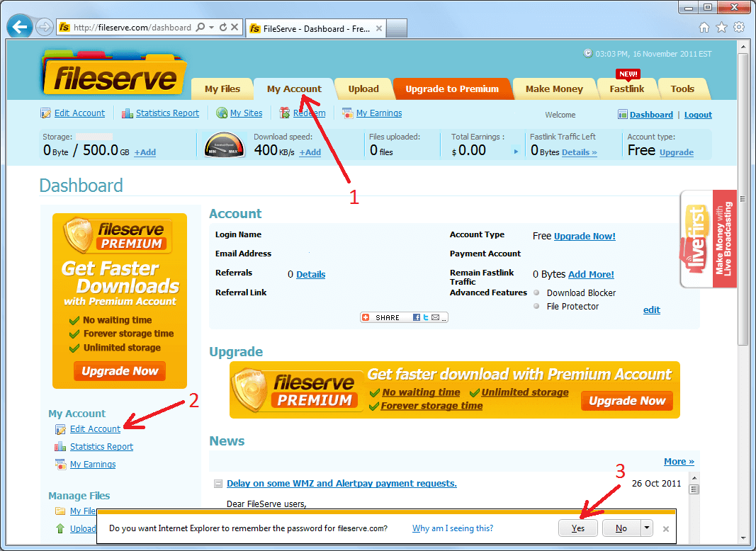Click the address bar URL field
756x551 pixels.
(x=132, y=28)
